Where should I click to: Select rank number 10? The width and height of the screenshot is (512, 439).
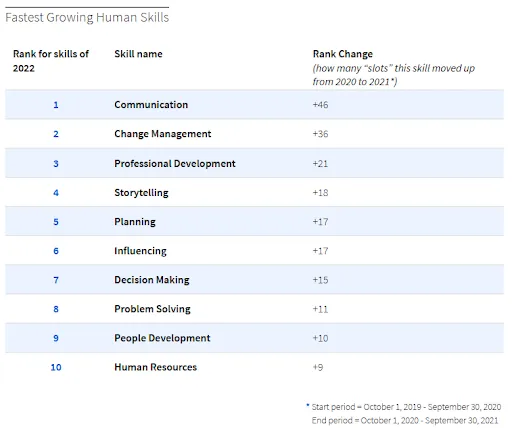point(56,367)
